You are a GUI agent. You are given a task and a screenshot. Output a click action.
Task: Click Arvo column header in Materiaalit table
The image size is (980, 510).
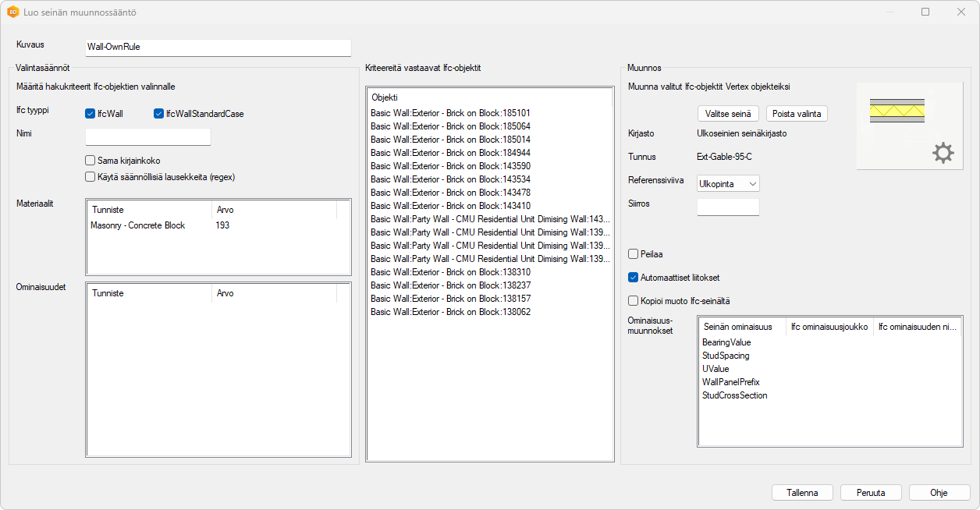[274, 210]
